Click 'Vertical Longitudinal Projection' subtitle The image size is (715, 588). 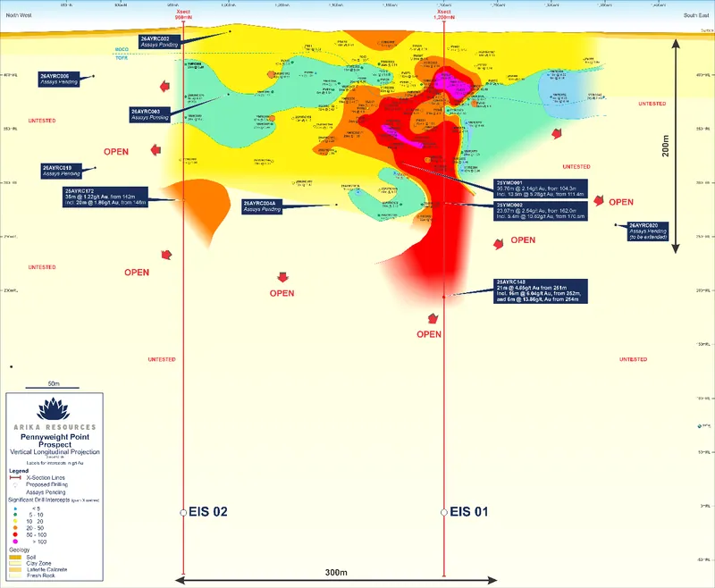55,451
